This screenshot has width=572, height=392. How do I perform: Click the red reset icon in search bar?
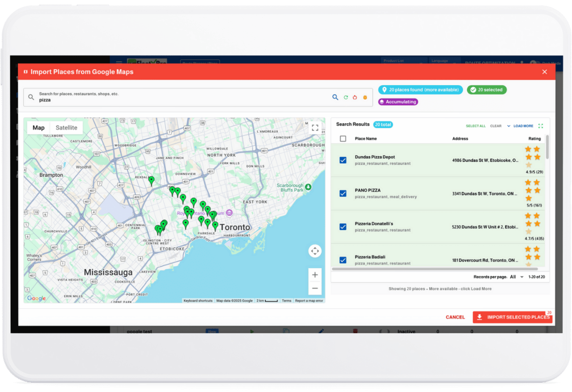coord(355,97)
